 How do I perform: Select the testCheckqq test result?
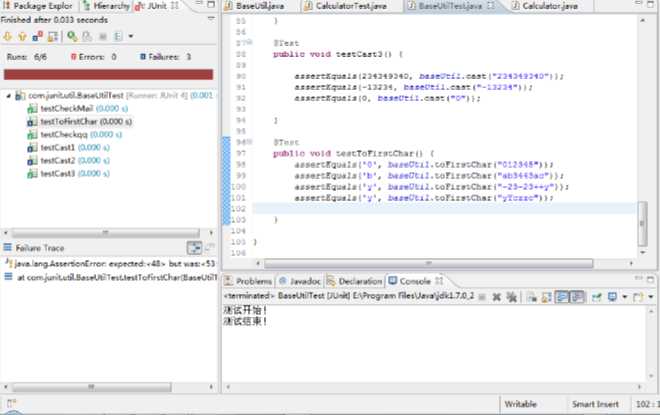[75, 135]
